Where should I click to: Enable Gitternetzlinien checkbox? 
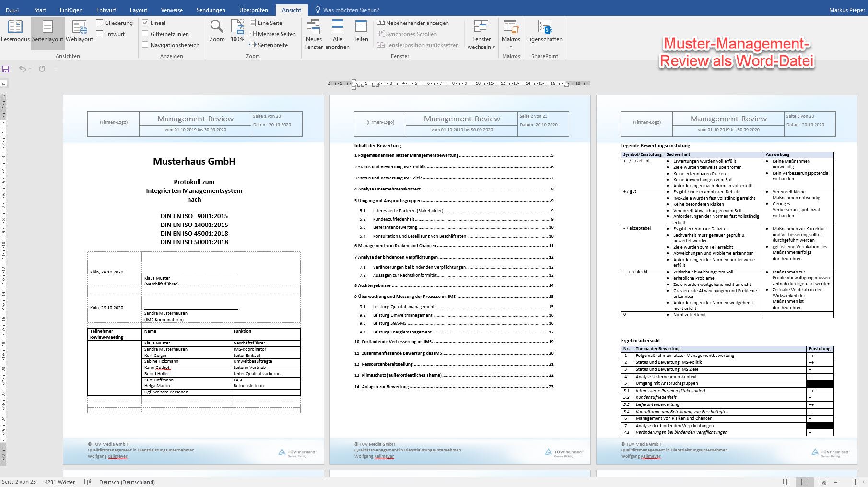pyautogui.click(x=145, y=34)
